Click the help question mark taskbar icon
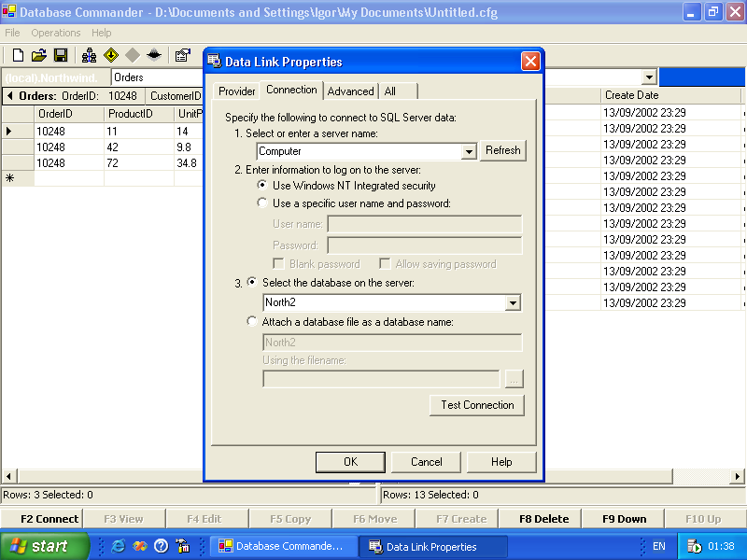The image size is (747, 560). (x=161, y=546)
